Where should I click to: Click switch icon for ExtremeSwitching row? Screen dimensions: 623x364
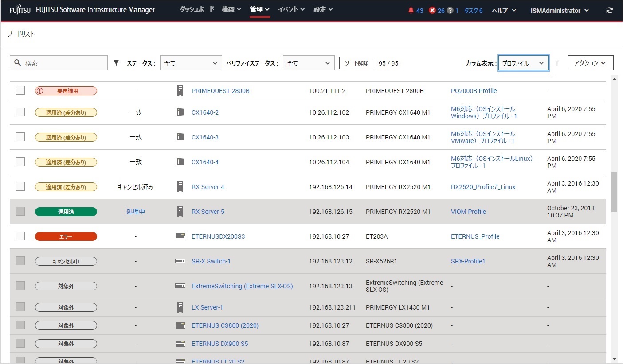coord(180,286)
